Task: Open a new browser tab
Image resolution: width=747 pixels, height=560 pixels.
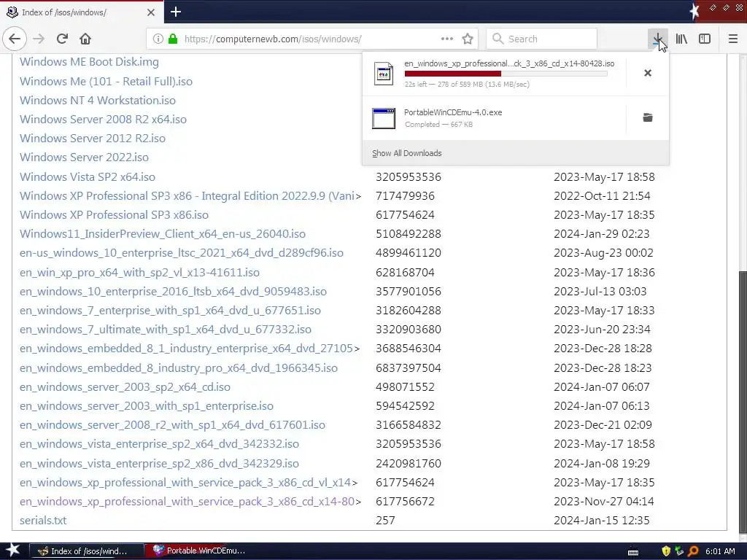Action: [x=176, y=12]
